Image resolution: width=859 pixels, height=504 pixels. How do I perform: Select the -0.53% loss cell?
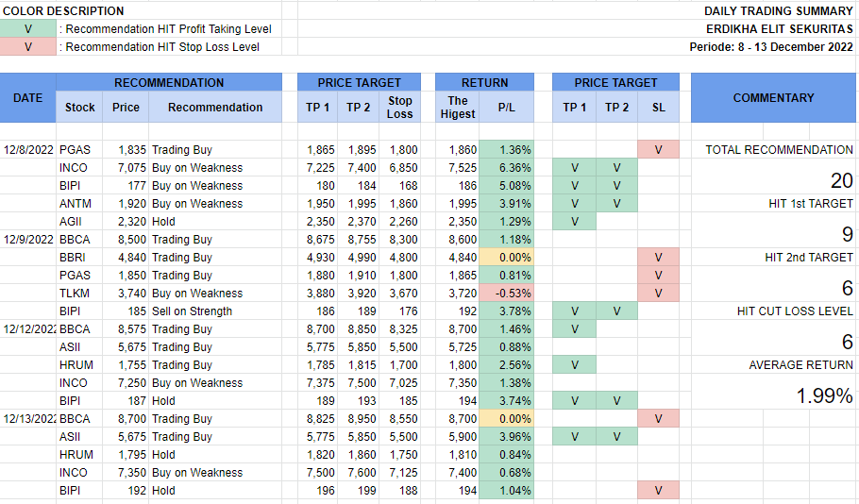(506, 294)
